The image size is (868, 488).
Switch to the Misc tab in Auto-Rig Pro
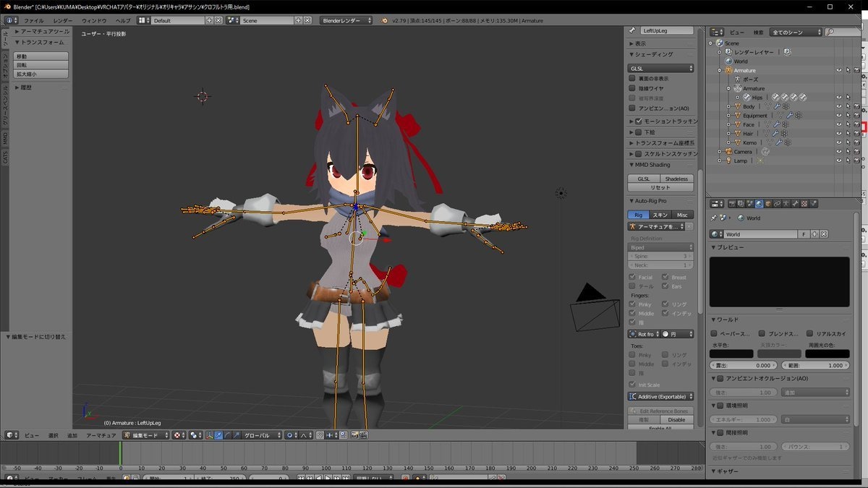682,215
